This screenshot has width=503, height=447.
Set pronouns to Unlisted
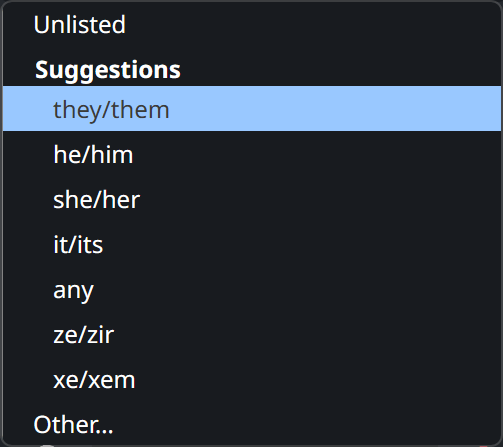pos(252,24)
